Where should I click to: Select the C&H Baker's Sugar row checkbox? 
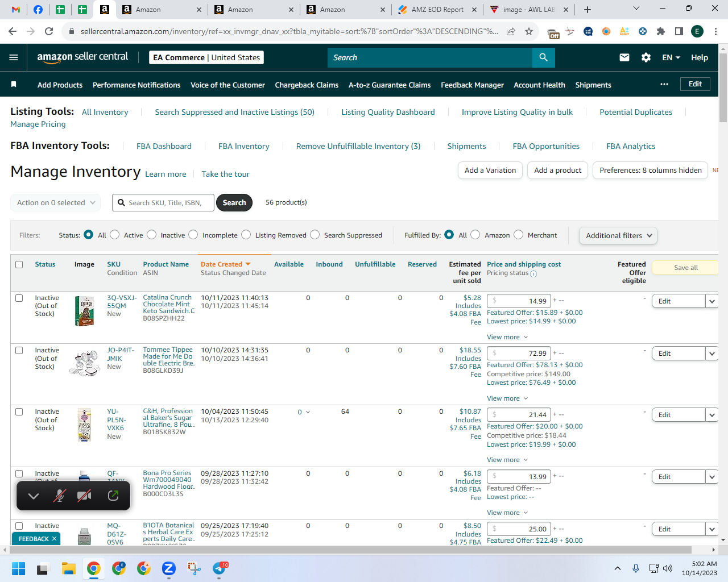point(19,411)
